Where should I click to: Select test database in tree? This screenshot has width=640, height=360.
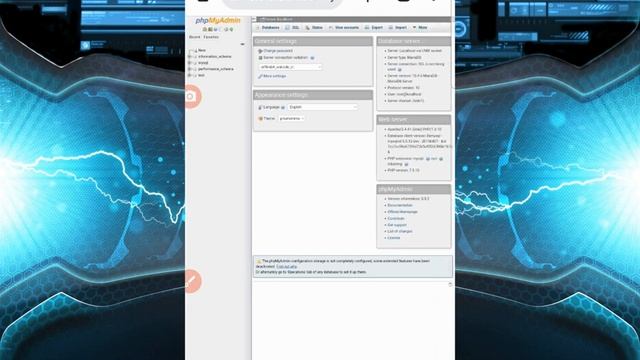[201, 75]
